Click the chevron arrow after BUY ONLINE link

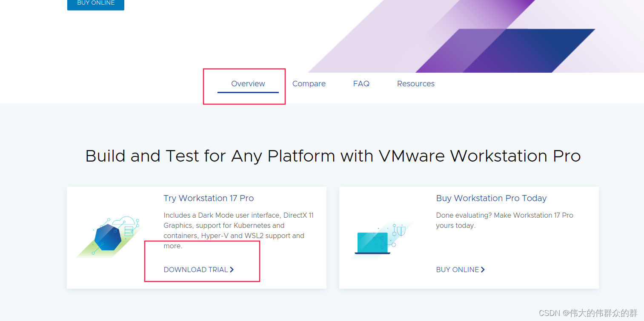pyautogui.click(x=484, y=269)
